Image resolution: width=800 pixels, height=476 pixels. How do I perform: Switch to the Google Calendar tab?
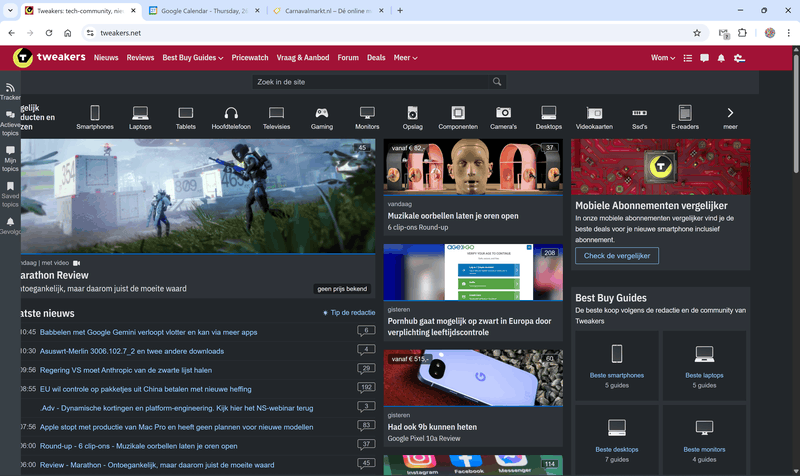point(204,11)
